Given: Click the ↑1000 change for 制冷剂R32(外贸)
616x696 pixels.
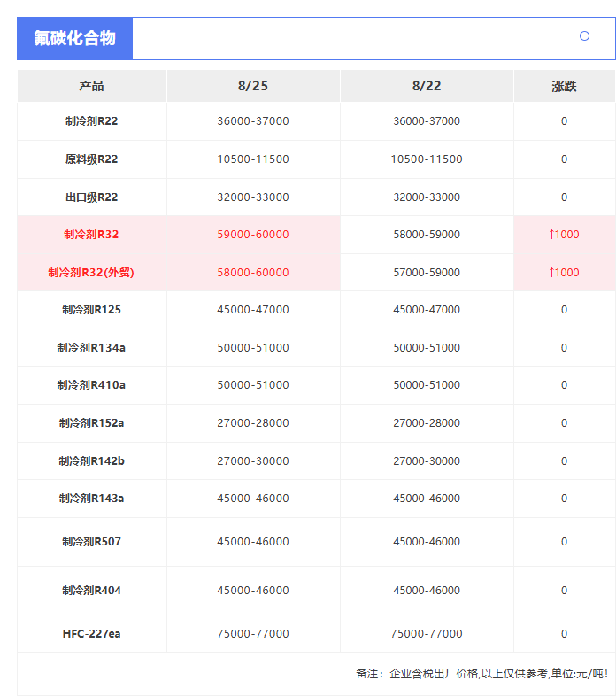Looking at the screenshot, I should click(564, 272).
